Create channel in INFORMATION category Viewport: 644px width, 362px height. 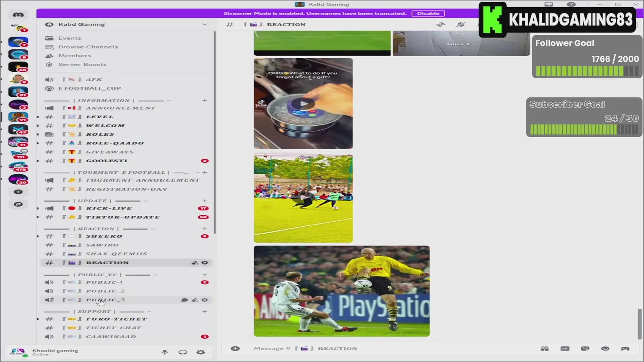tap(205, 100)
